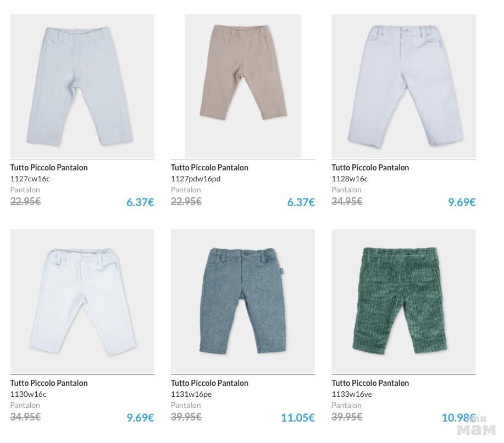Screen dimensions: 504x443
Task: Open the grey-blue herringbone 1131w16pe pants image
Action: [243, 301]
